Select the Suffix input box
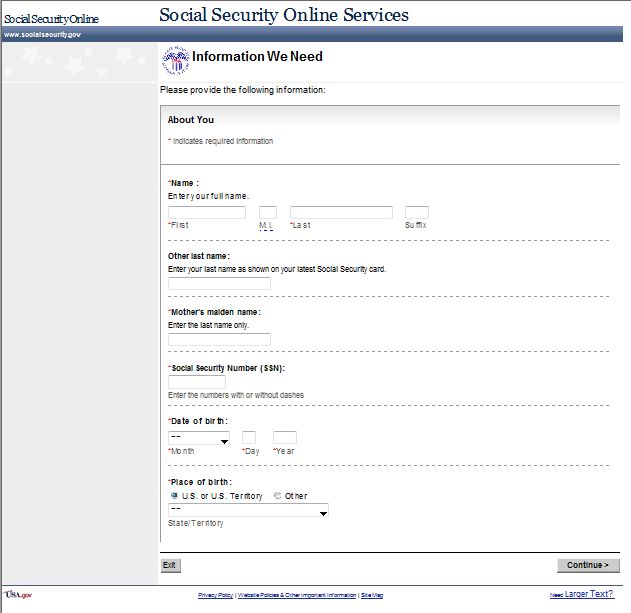The height and width of the screenshot is (613, 631). tap(416, 212)
